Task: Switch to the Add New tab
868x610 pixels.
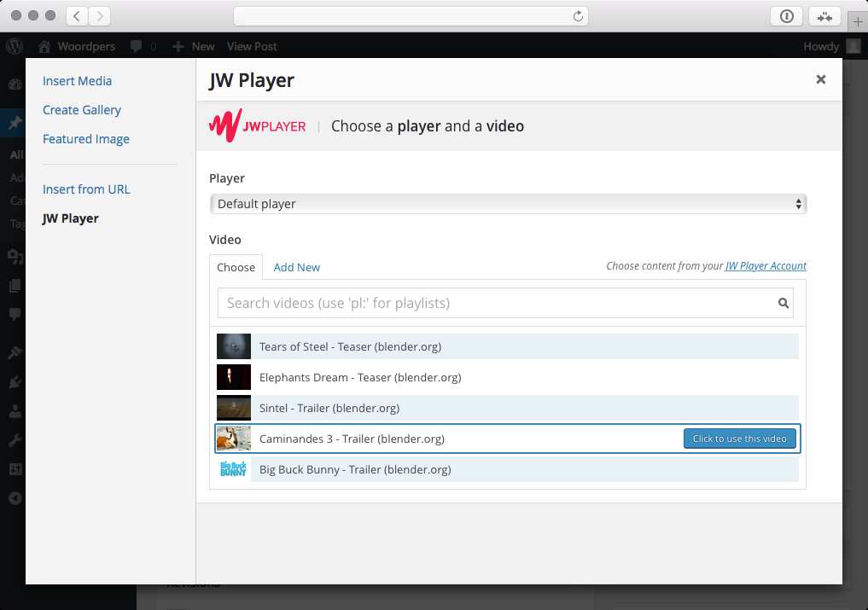Action: pos(297,267)
